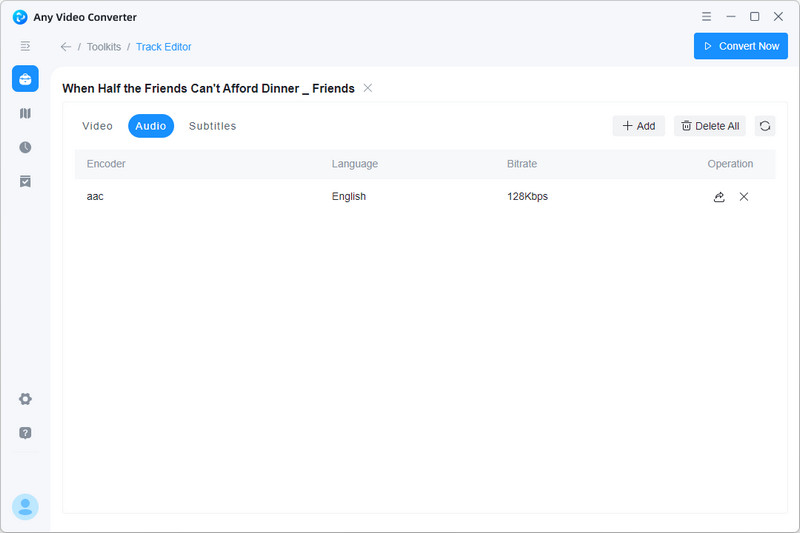This screenshot has width=800, height=533.
Task: Select the Audio tab
Action: (x=151, y=126)
